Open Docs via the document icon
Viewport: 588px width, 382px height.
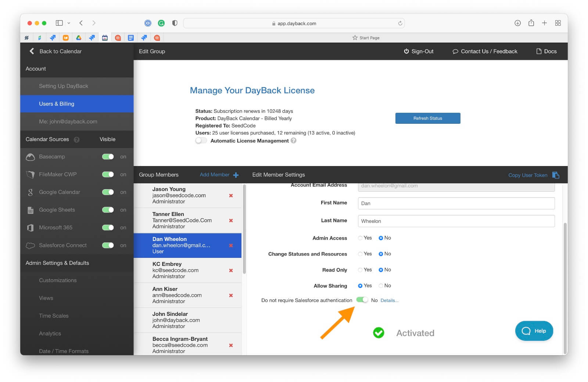click(539, 51)
